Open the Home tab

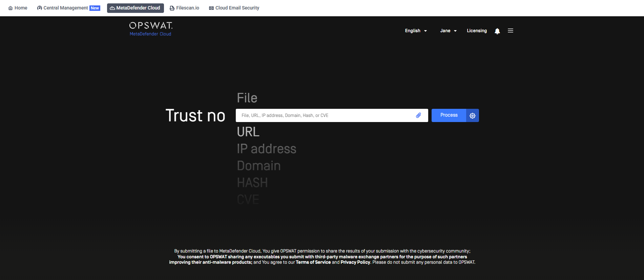tap(18, 8)
